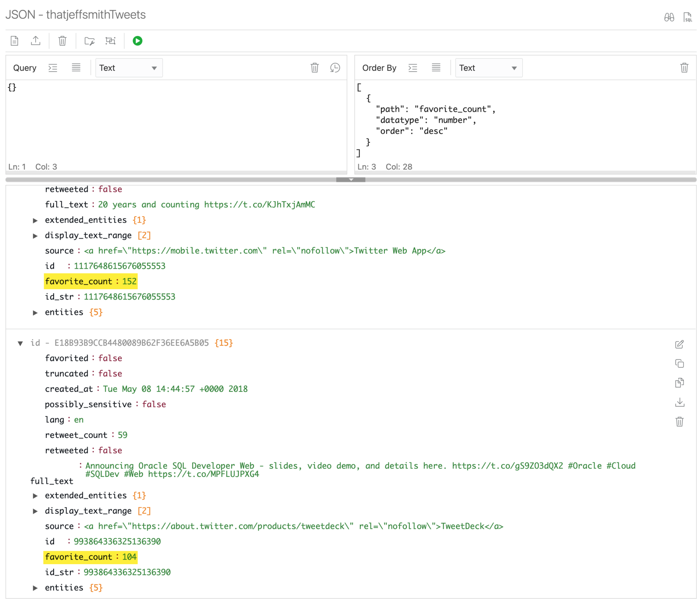Screen dimensions: 700x599
Task: Edit the E18B93B9 document using the pencil icon
Action: 679,344
